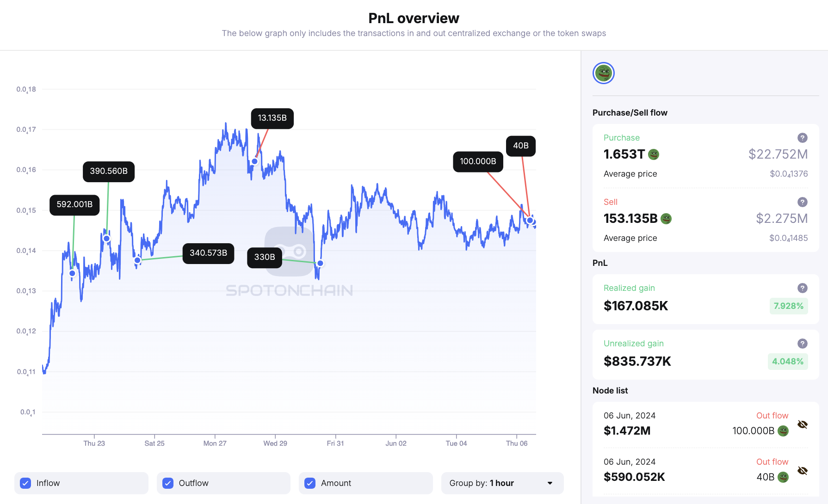Open the Sell help tooltip icon
Screen dimensions: 828x504
point(802,202)
